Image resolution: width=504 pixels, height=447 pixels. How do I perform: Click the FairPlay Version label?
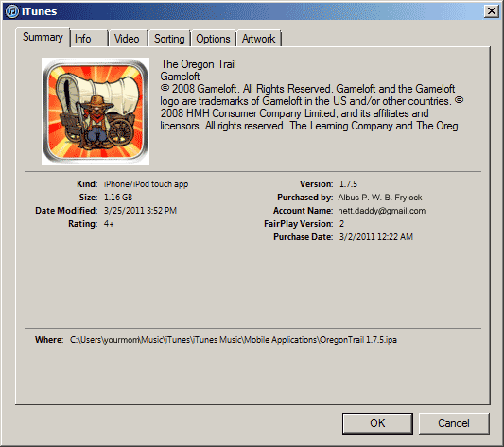click(x=299, y=224)
